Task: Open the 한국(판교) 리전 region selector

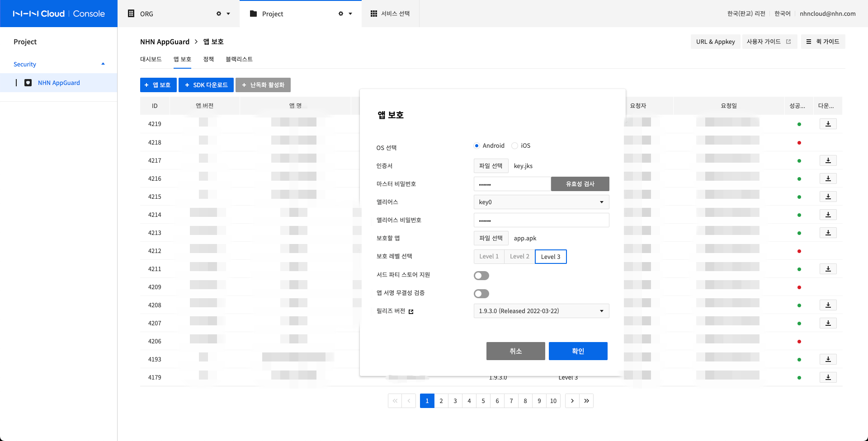Action: [746, 14]
